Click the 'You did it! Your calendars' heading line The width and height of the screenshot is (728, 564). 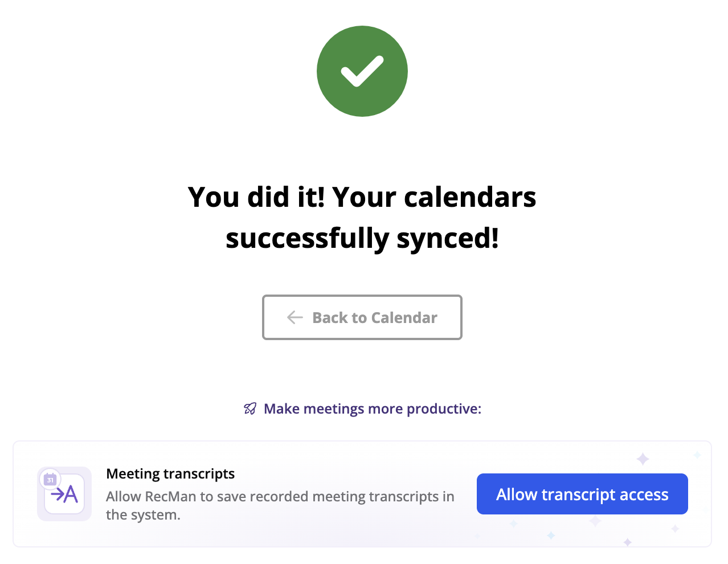[x=362, y=197]
